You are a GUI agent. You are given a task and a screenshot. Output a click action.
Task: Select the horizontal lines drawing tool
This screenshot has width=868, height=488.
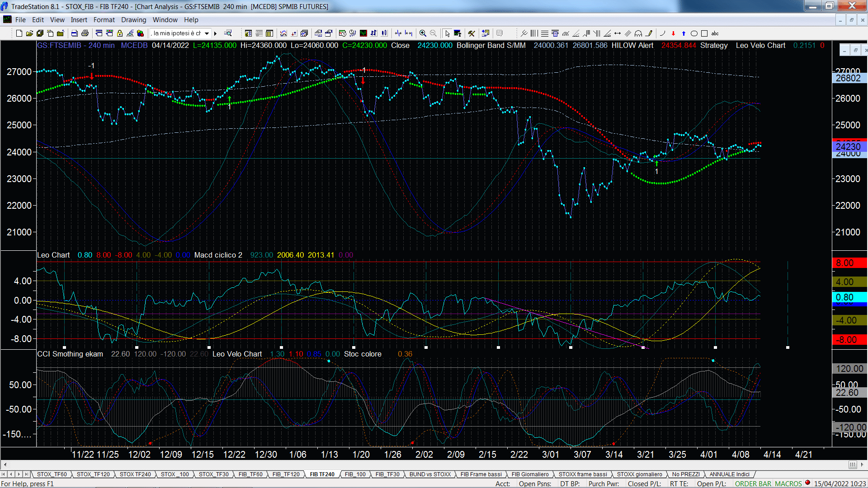[545, 33]
